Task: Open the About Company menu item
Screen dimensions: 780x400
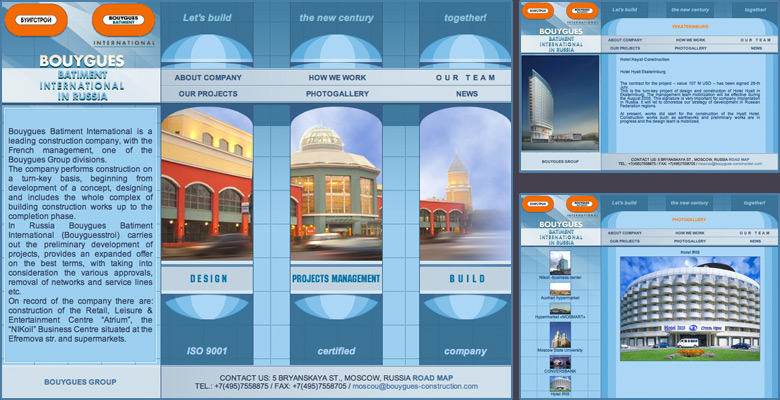Action: 208,77
